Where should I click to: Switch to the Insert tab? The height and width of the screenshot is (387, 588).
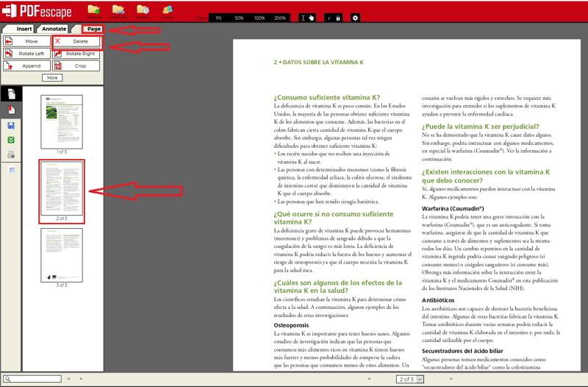click(24, 29)
